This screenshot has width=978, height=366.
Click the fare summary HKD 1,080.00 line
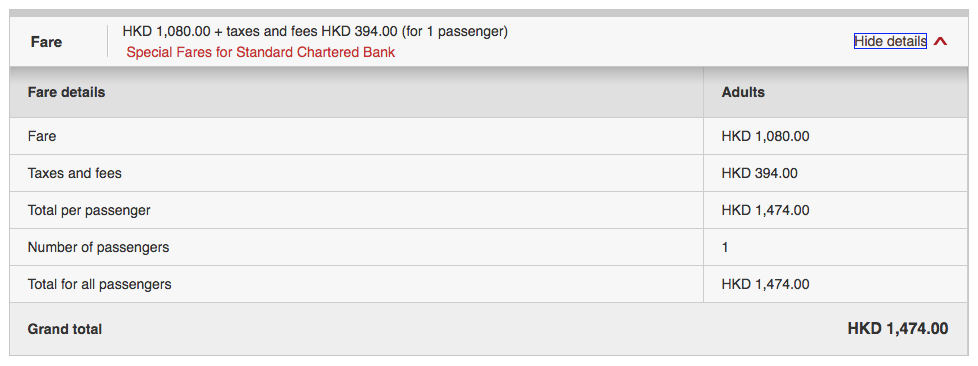pyautogui.click(x=315, y=31)
